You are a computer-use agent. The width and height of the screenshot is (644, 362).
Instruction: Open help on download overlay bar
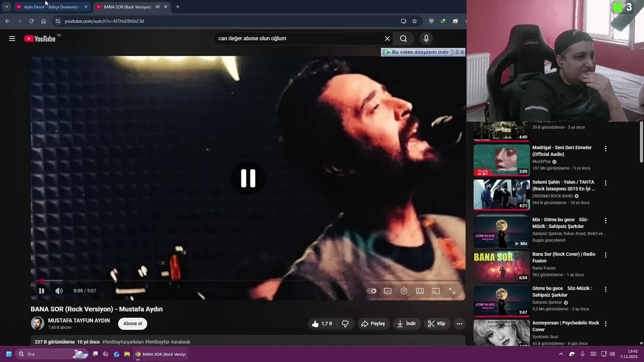click(x=457, y=52)
